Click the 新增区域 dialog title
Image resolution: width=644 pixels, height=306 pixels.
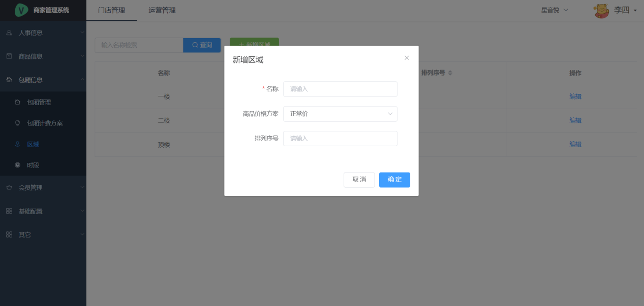248,60
